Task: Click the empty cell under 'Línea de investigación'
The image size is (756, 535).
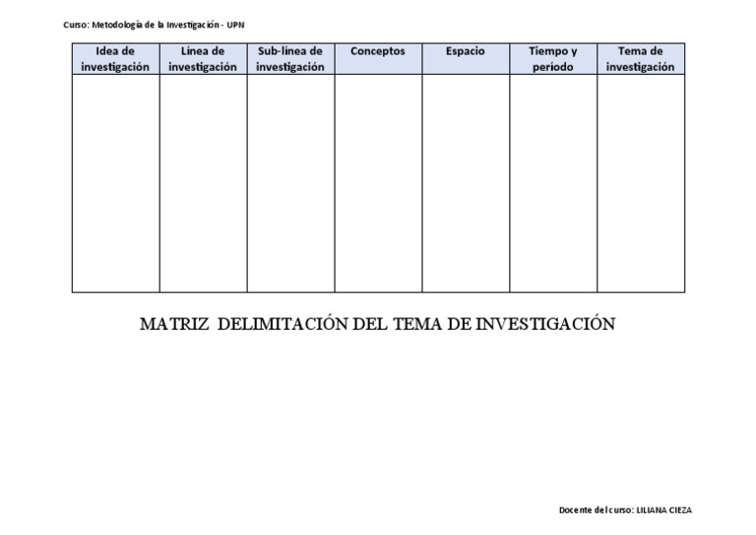Action: coord(203,183)
